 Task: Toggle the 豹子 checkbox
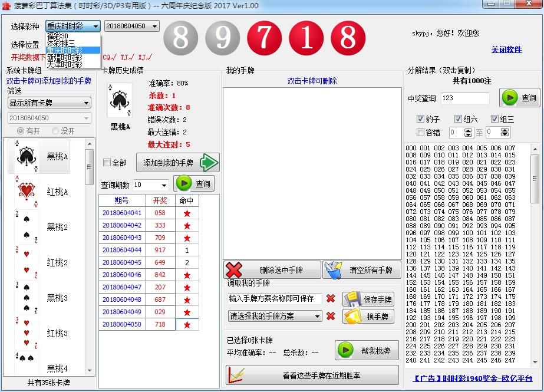coord(421,119)
